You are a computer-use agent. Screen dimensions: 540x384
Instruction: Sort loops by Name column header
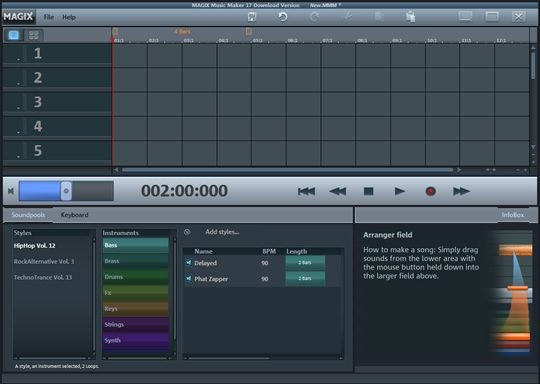(203, 251)
